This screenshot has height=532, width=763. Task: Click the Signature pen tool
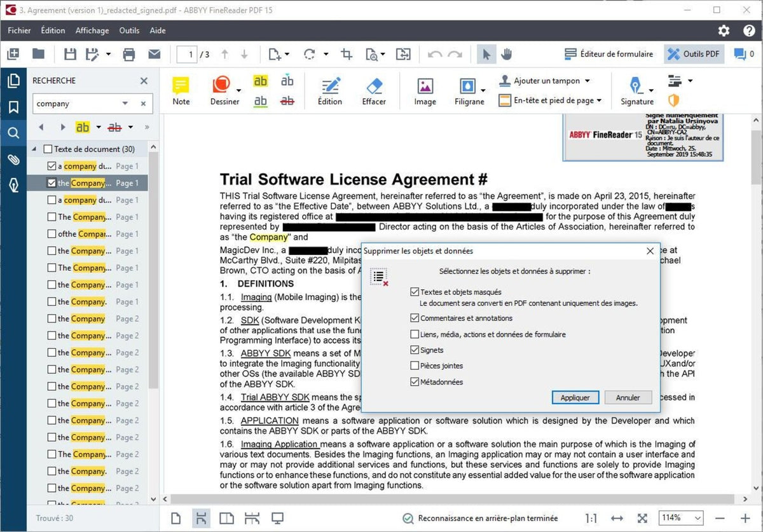tap(637, 91)
